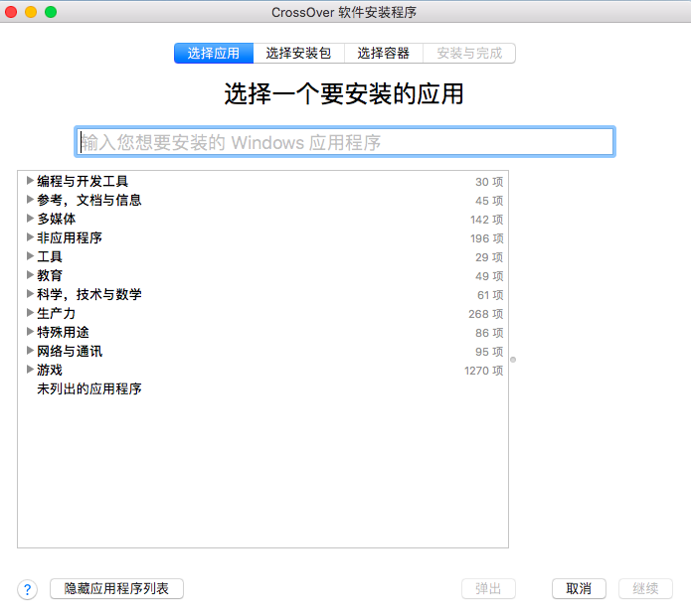
Task: Select the 网络与通讯 category row
Action: [x=70, y=351]
